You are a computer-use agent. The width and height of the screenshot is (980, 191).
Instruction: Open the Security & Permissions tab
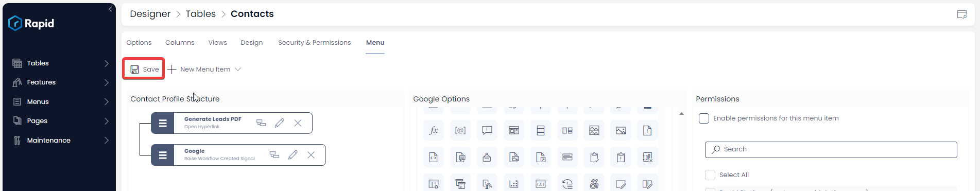(314, 43)
